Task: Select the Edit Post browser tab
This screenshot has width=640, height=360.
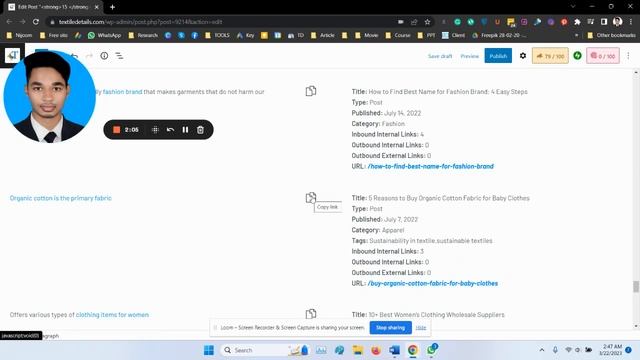Action: [53, 7]
